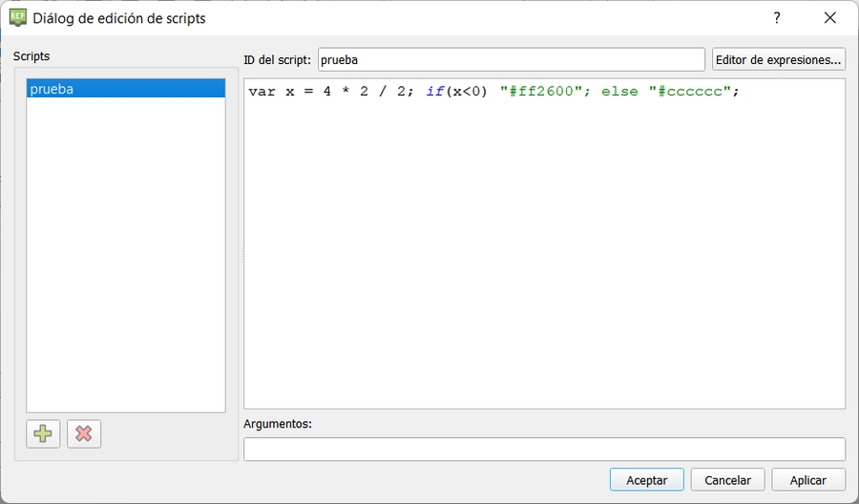Click the "if" keyword in the code

(x=434, y=92)
